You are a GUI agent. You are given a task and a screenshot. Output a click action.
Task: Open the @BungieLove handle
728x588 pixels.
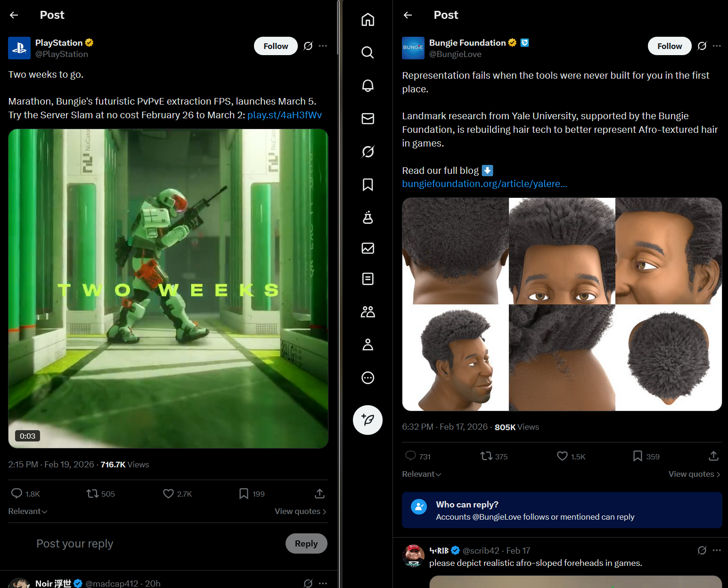455,54
